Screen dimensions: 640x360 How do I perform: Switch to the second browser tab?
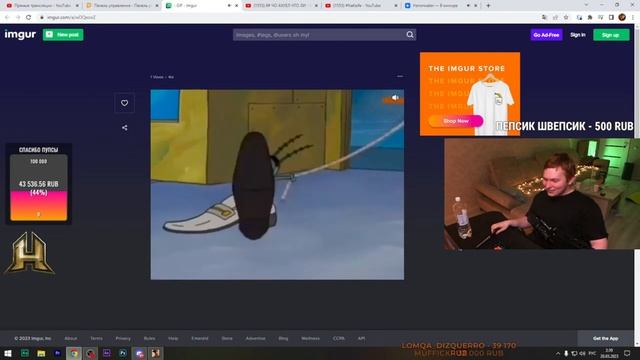pyautogui.click(x=121, y=6)
